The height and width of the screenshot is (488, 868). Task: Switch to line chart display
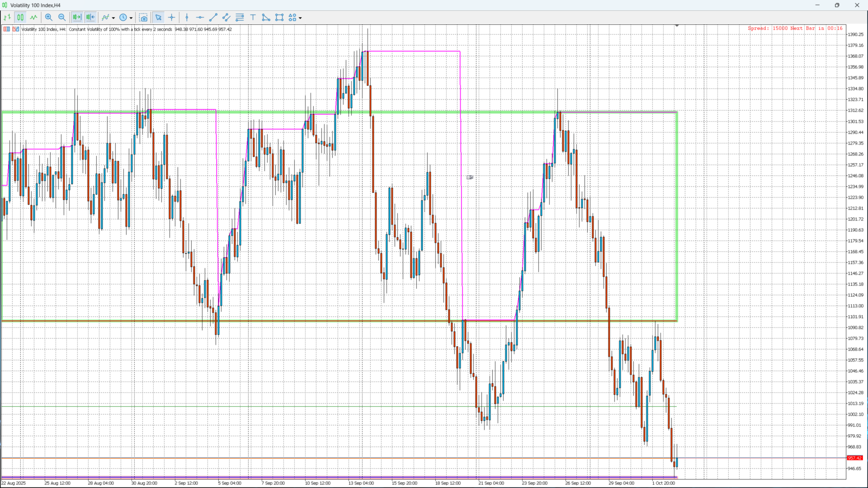[33, 18]
